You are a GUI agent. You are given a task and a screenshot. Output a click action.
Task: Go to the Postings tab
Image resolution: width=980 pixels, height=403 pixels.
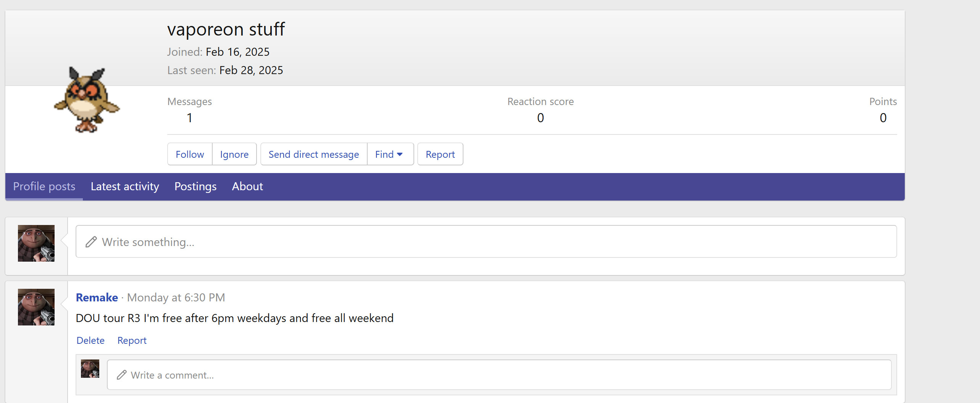tap(195, 186)
